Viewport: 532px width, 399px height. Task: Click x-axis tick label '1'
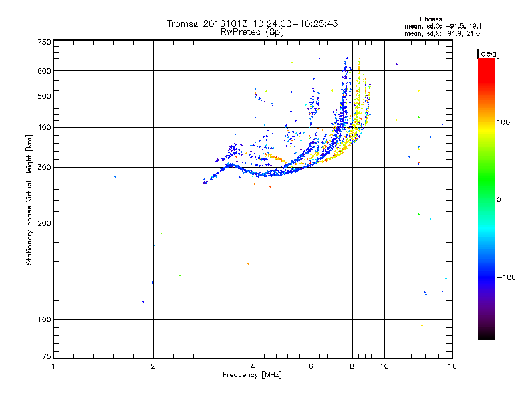coord(53,366)
